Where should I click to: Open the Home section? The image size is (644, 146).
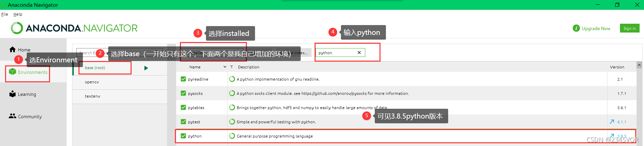point(20,49)
